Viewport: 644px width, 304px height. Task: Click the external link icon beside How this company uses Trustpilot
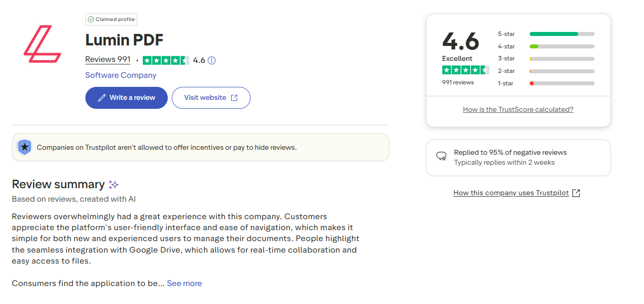coord(577,193)
